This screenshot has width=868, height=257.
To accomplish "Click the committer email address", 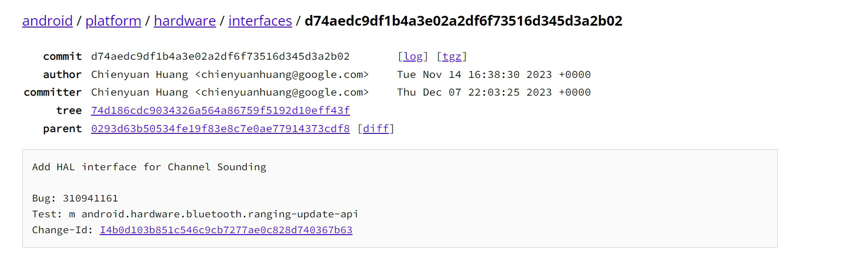I will pos(282,92).
